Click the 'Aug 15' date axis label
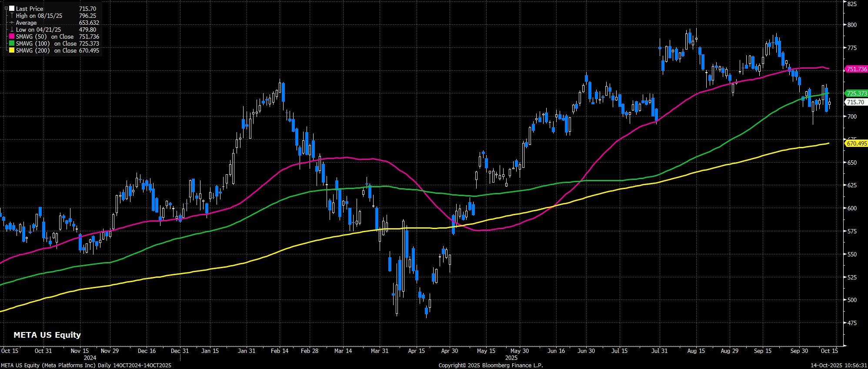This screenshot has width=868, height=369. pos(696,351)
